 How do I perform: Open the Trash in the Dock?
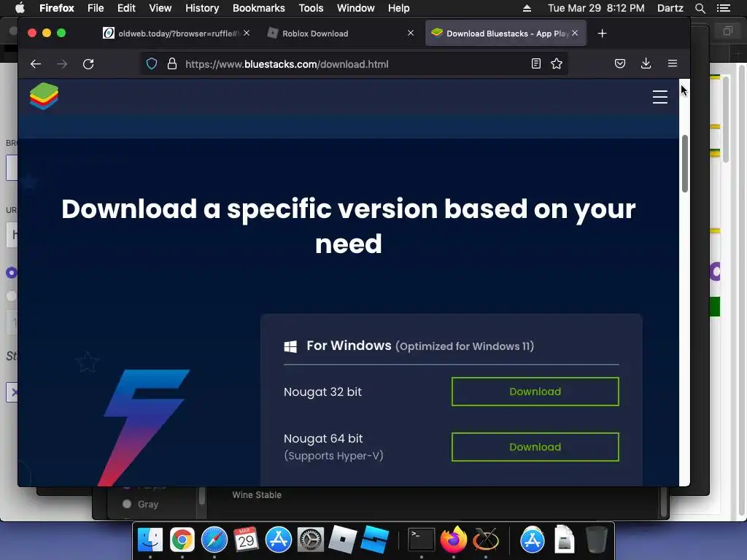point(596,540)
